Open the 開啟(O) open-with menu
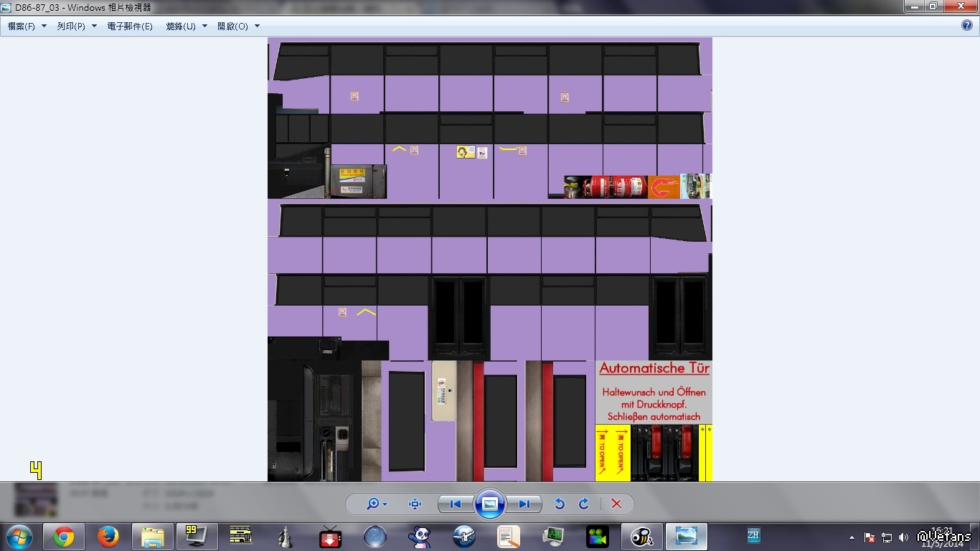The width and height of the screenshot is (980, 551). [238, 26]
